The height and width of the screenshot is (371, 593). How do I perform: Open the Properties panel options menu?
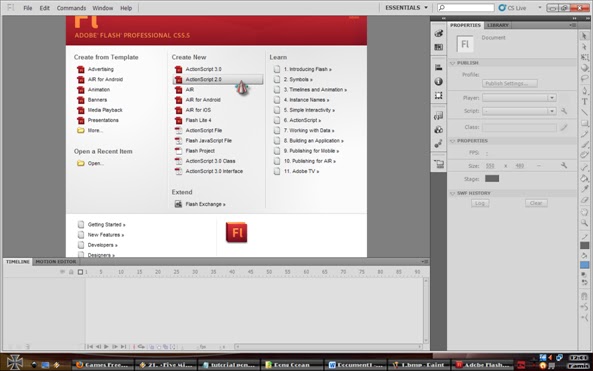click(573, 25)
